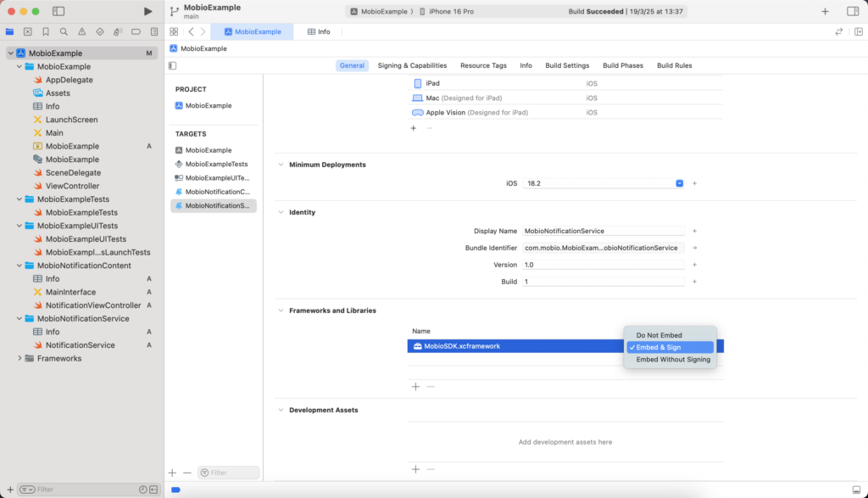Select MobioExampleTests target
This screenshot has height=498, width=868.
coord(216,164)
